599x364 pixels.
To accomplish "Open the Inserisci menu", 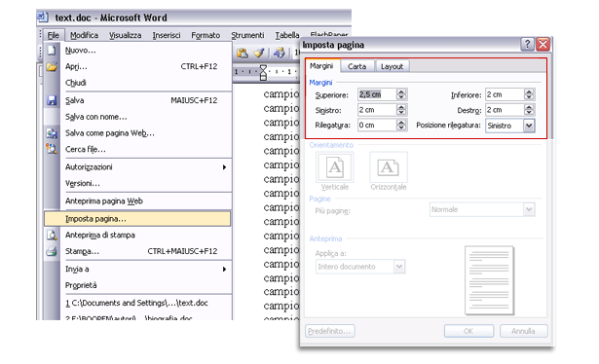I will coord(167,35).
